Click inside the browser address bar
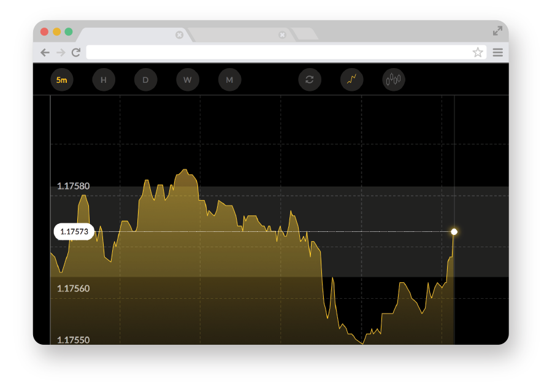Image resolution: width=555 pixels, height=392 pixels. click(276, 53)
